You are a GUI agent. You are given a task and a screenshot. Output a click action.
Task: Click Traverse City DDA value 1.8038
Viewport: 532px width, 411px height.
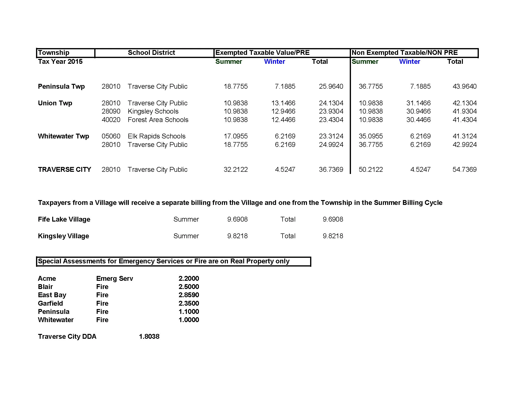click(x=149, y=337)
